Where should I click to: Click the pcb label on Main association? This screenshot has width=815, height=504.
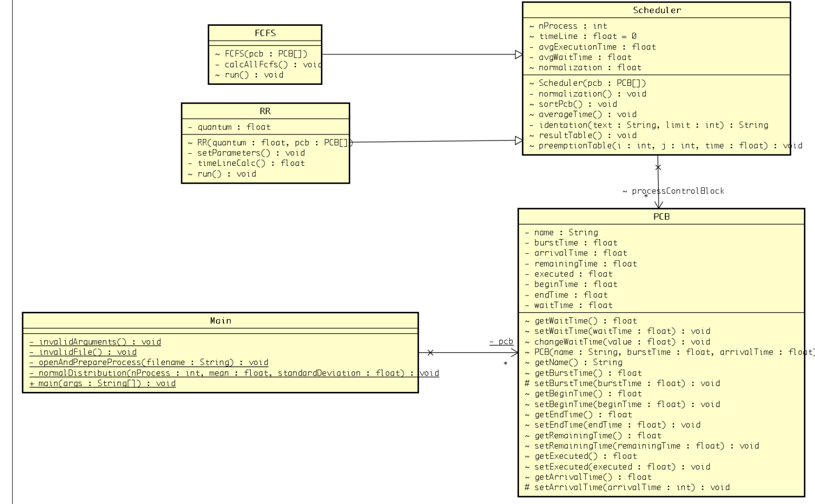501,341
